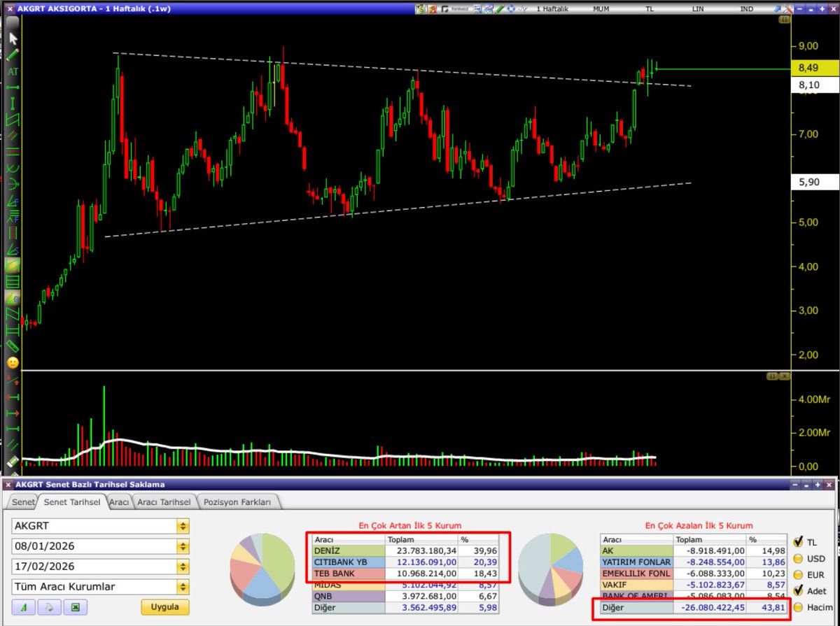Click the Aracı header in the sellers table
Viewport: 840px width, 626px height.
click(x=637, y=540)
